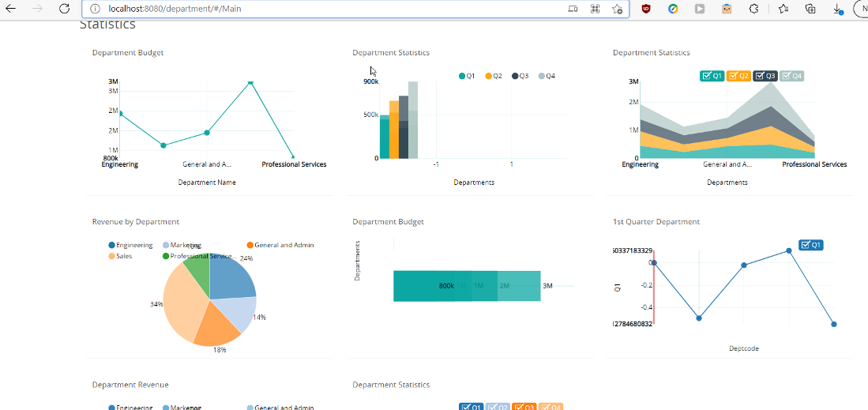
Task: Toggle the Q2 series in bar chart legend
Action: tap(494, 76)
